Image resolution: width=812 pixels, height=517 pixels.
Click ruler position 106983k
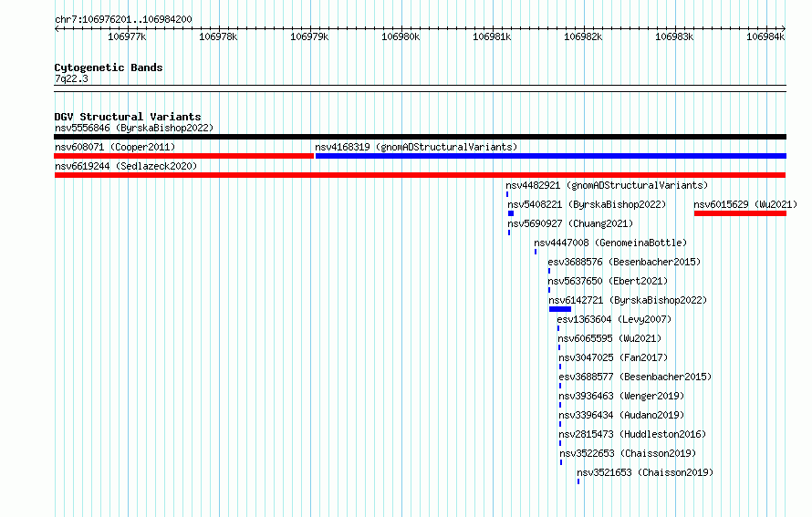(674, 36)
